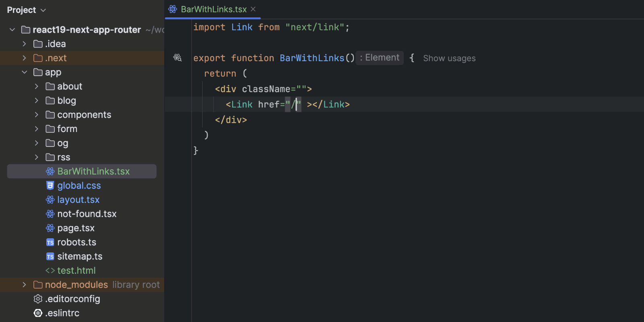Select page.tsx in the project tree

point(76,228)
